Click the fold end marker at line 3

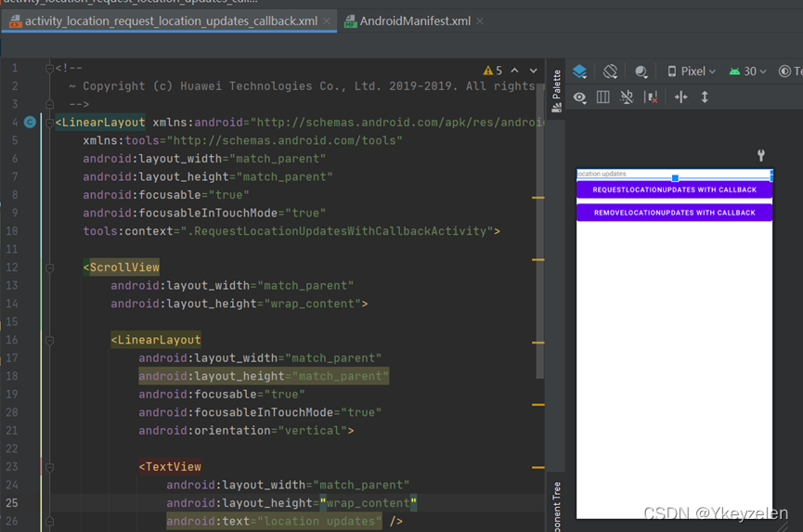pos(50,104)
